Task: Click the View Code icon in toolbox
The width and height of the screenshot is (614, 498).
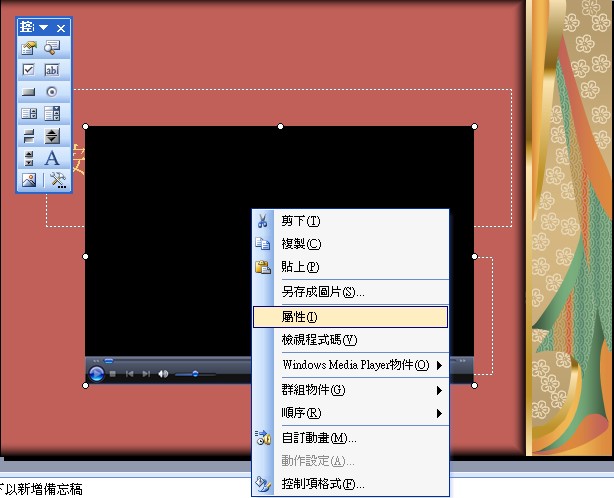Action: (52, 47)
